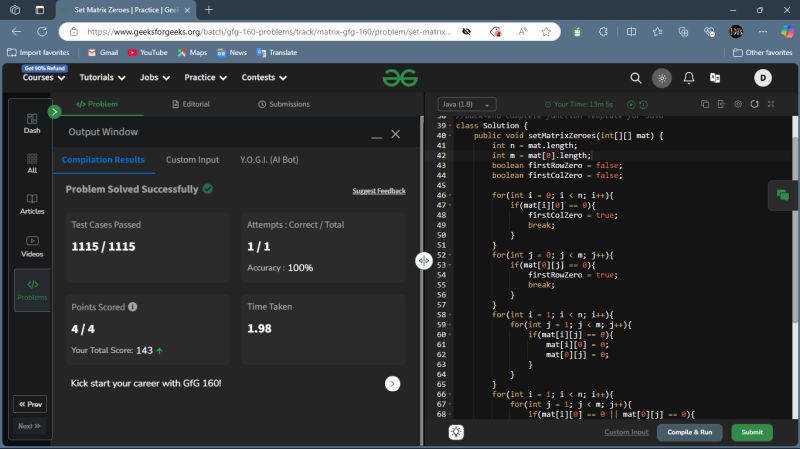Open the Contests dropdown
The image size is (800, 449).
[264, 78]
